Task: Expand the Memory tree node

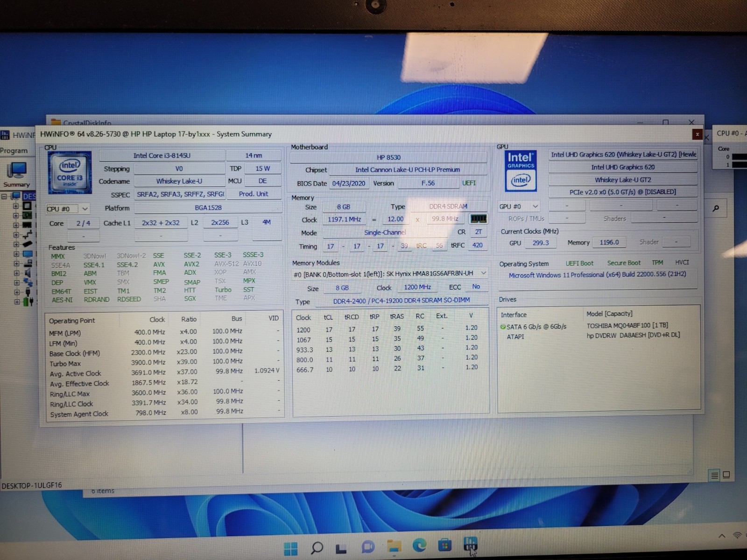Action: click(16, 225)
